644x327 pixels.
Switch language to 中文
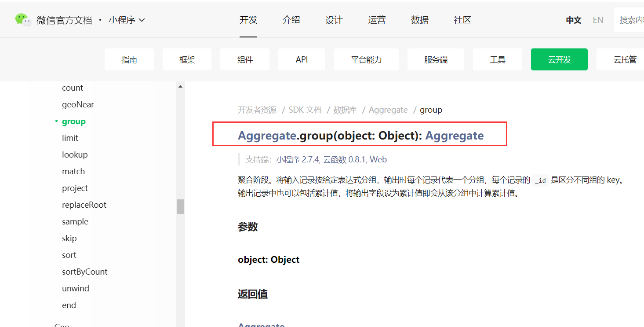tap(573, 20)
